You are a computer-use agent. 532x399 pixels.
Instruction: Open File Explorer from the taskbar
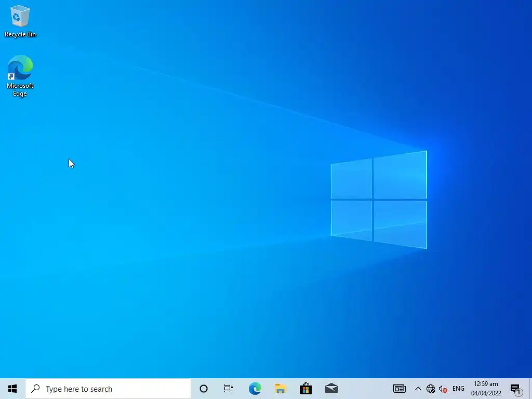280,389
